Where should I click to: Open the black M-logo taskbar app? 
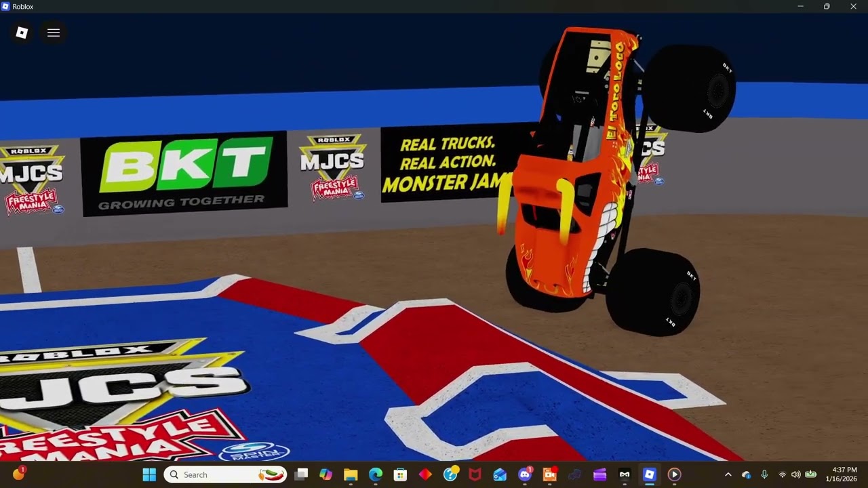click(625, 474)
